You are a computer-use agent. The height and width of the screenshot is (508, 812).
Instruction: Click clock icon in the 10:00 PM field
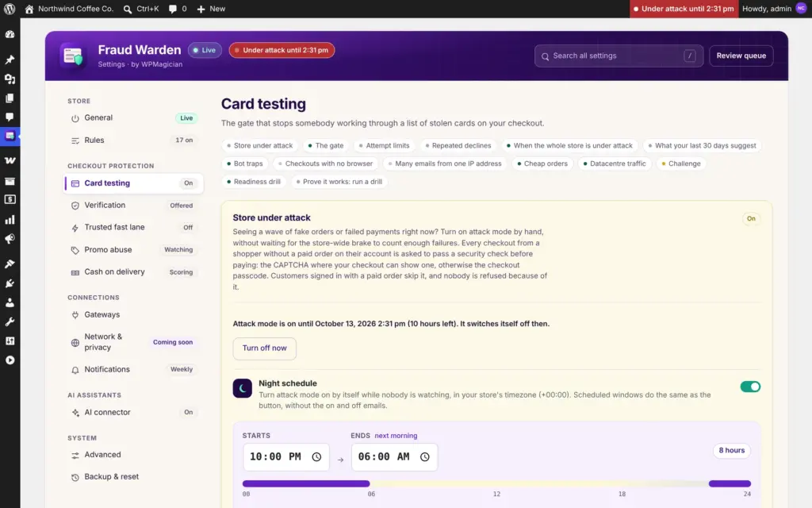316,456
